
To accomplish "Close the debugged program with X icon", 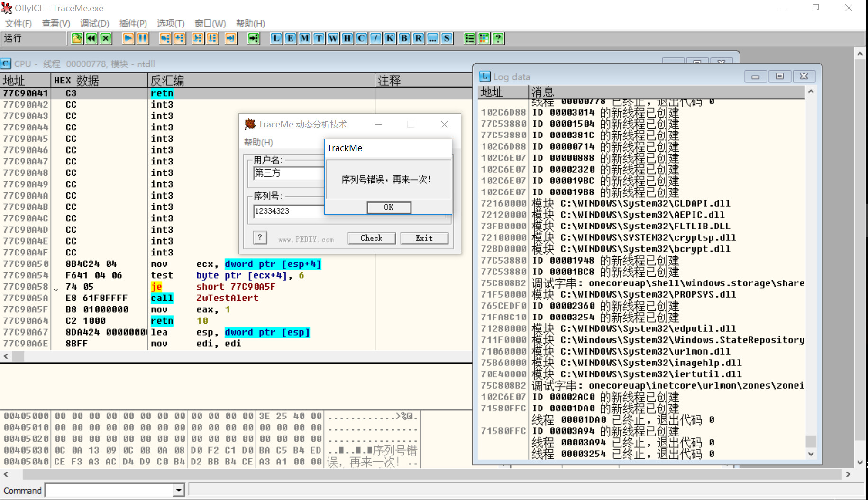I will (x=106, y=38).
